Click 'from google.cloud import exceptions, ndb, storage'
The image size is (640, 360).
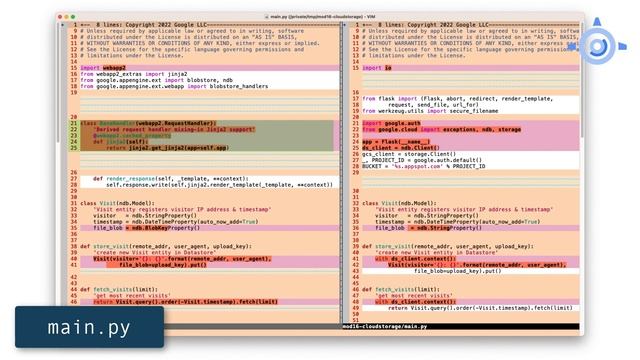pyautogui.click(x=441, y=129)
